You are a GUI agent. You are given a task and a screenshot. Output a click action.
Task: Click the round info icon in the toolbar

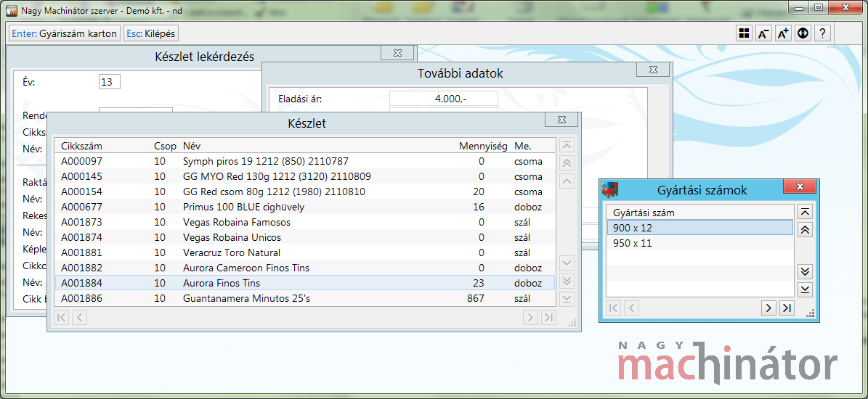(x=803, y=33)
